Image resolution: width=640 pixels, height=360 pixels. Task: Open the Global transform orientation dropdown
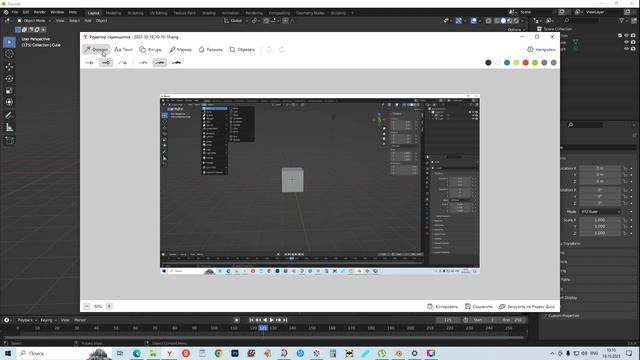coord(236,20)
